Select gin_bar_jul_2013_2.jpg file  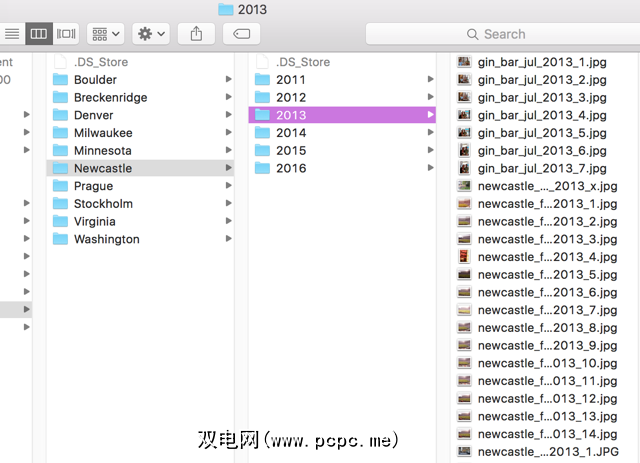click(543, 80)
